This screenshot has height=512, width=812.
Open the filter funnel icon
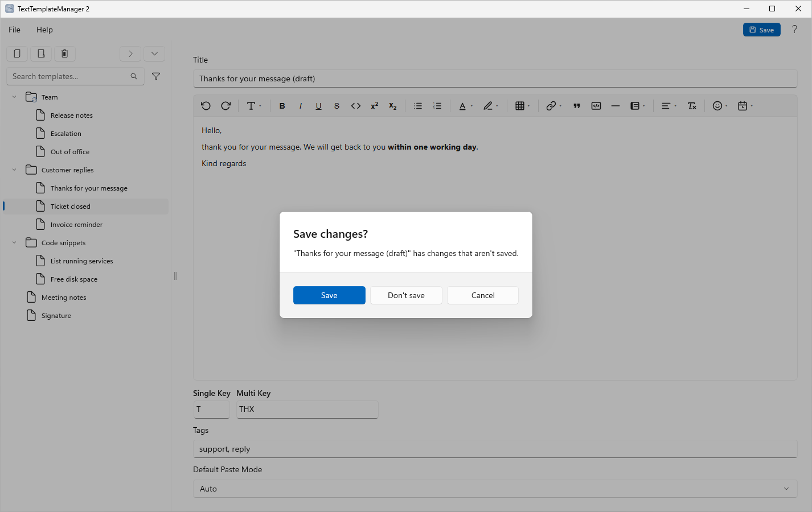point(156,76)
